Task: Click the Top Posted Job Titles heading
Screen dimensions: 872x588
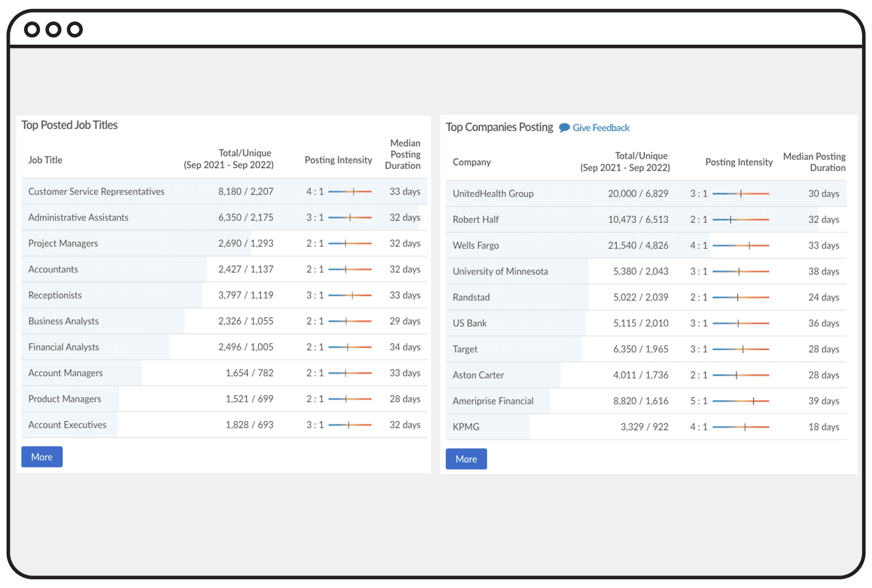Action: [x=69, y=125]
